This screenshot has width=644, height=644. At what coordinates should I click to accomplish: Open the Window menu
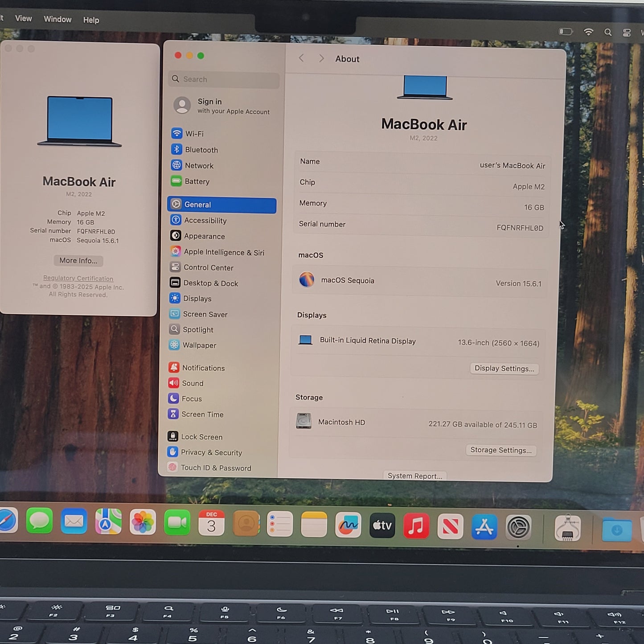57,19
